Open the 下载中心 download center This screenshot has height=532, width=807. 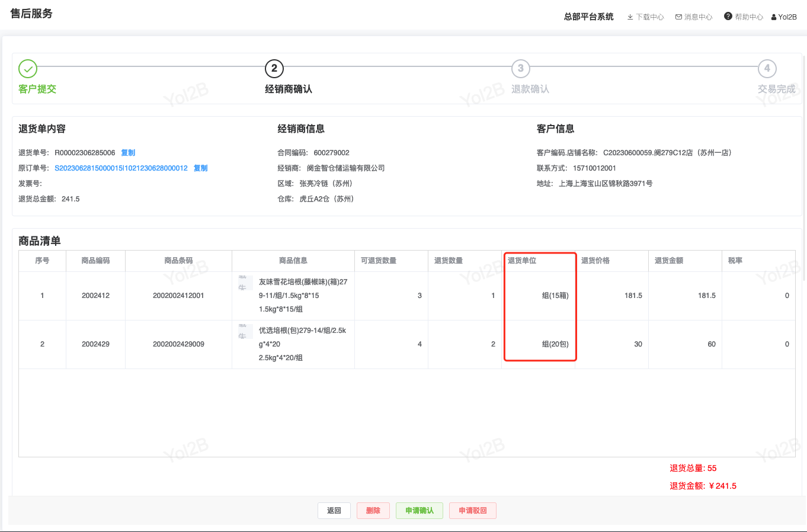click(645, 17)
